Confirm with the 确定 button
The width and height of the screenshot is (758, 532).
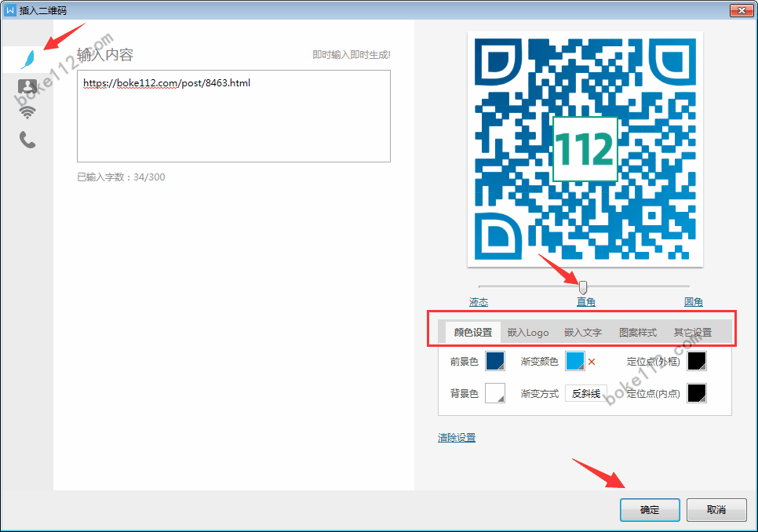tap(650, 510)
